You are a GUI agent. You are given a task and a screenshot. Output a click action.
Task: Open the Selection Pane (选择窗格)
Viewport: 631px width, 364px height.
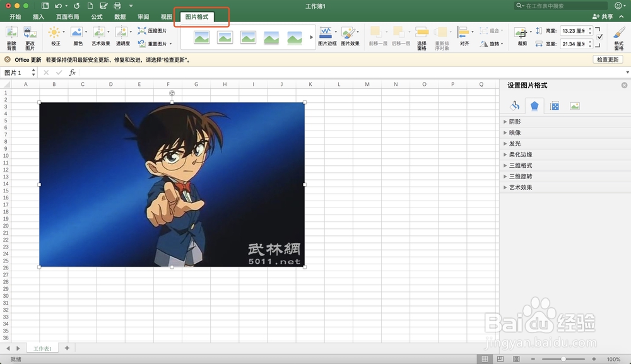(x=422, y=38)
